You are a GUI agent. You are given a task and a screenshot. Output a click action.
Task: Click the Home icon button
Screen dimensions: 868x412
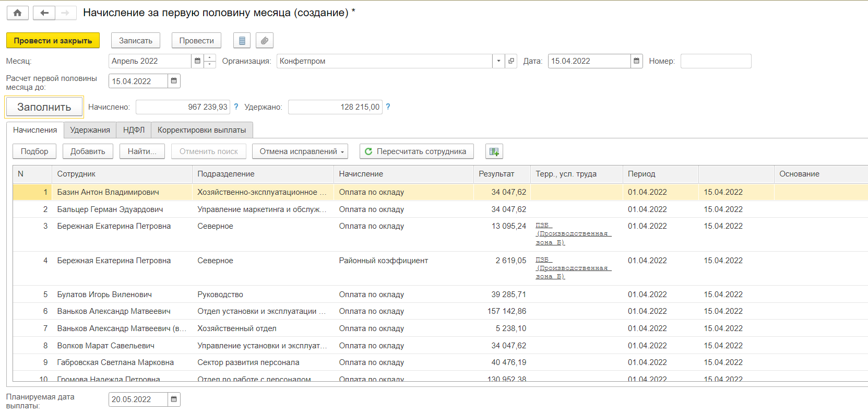(17, 13)
